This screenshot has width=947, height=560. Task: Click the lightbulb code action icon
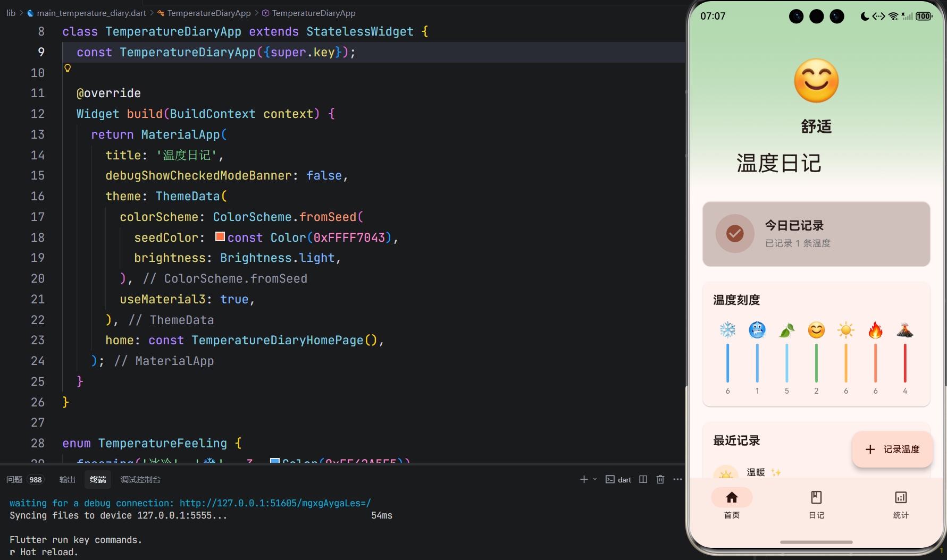[x=68, y=68]
